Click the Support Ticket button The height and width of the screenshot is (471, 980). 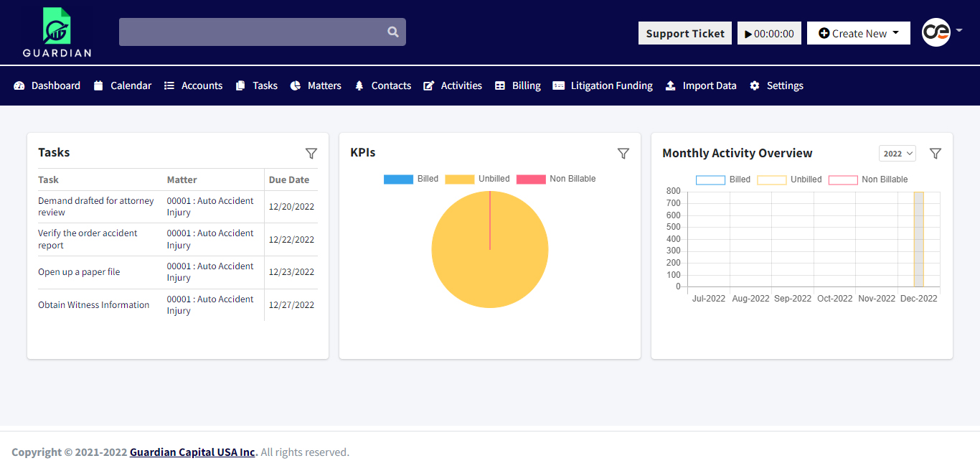point(684,33)
